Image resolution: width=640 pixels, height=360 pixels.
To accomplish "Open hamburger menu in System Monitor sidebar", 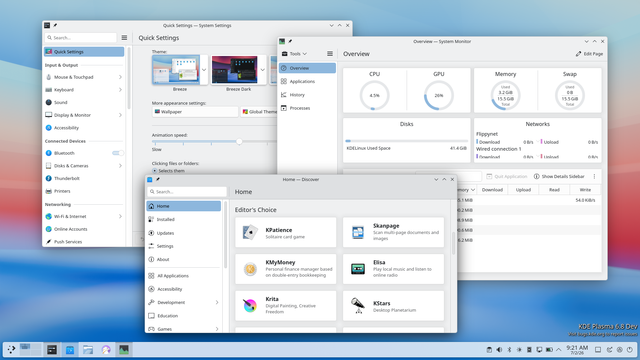I will click(x=330, y=53).
